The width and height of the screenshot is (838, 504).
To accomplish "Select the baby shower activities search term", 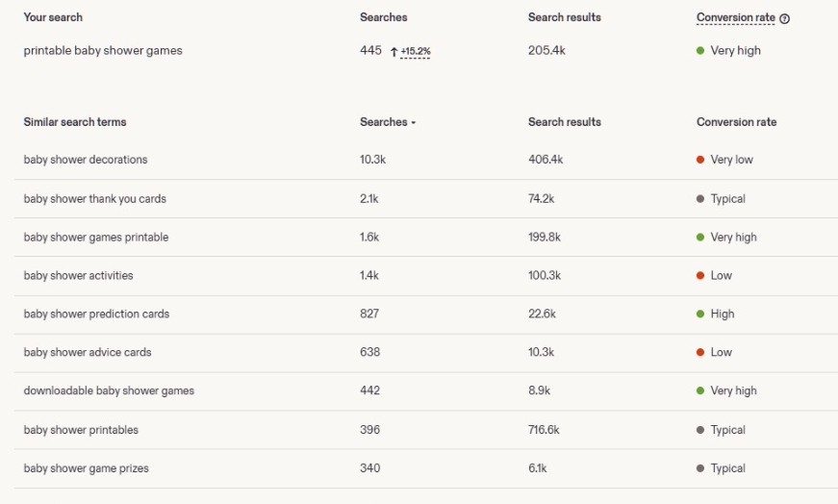I will pyautogui.click(x=79, y=276).
